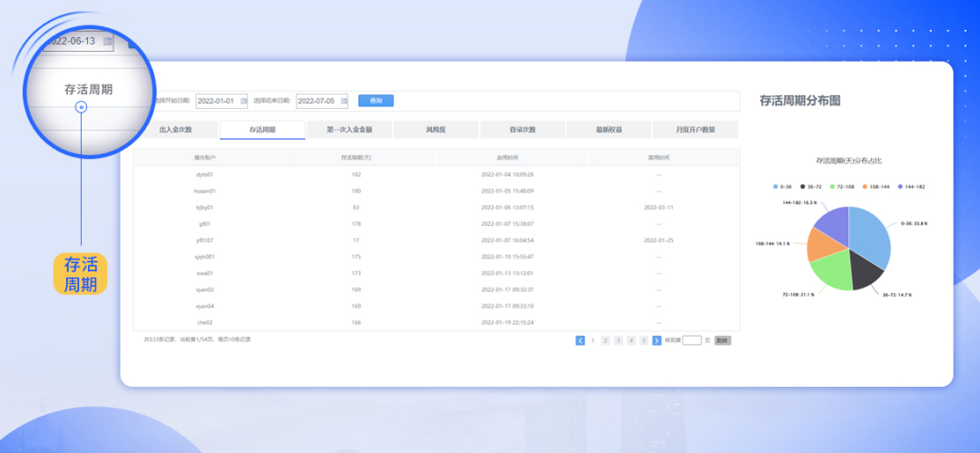Click calendar icon beside magnified 2022-06-13 date
The width and height of the screenshot is (980, 453).
tap(108, 41)
